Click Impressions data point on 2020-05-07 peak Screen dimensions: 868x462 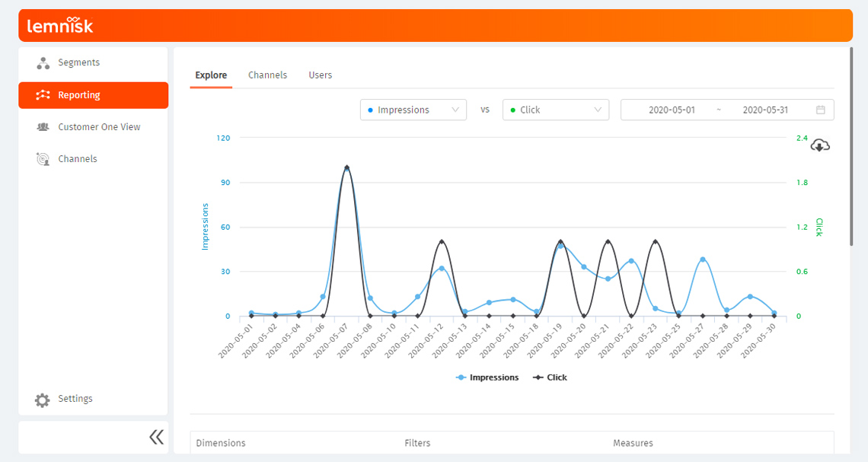coord(347,169)
